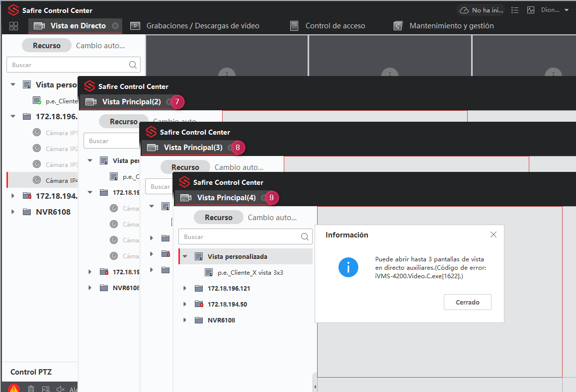Viewport: 576px width, 392px height.
Task: Click the trash bin icon in status bar
Action: (x=31, y=389)
